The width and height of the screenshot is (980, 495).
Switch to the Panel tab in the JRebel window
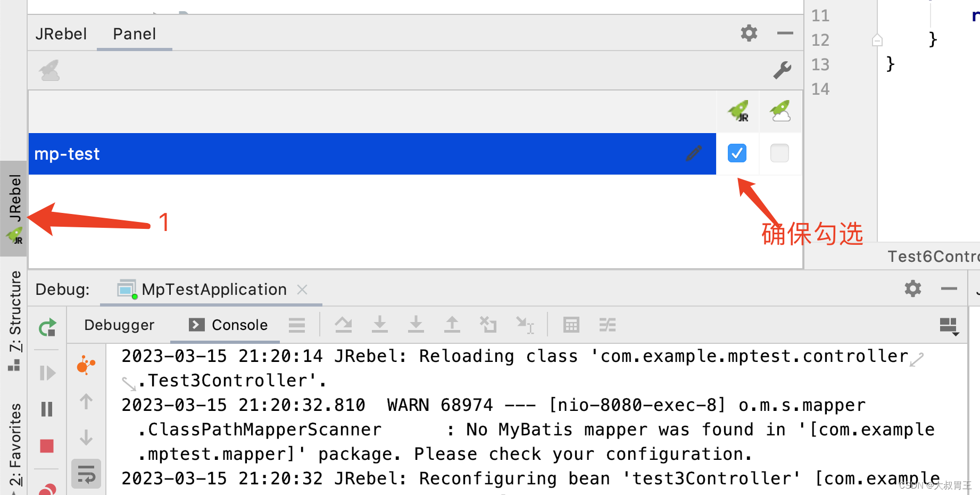coord(134,33)
